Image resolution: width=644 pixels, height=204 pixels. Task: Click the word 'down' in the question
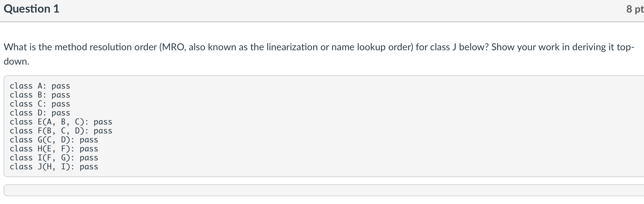tap(15, 61)
